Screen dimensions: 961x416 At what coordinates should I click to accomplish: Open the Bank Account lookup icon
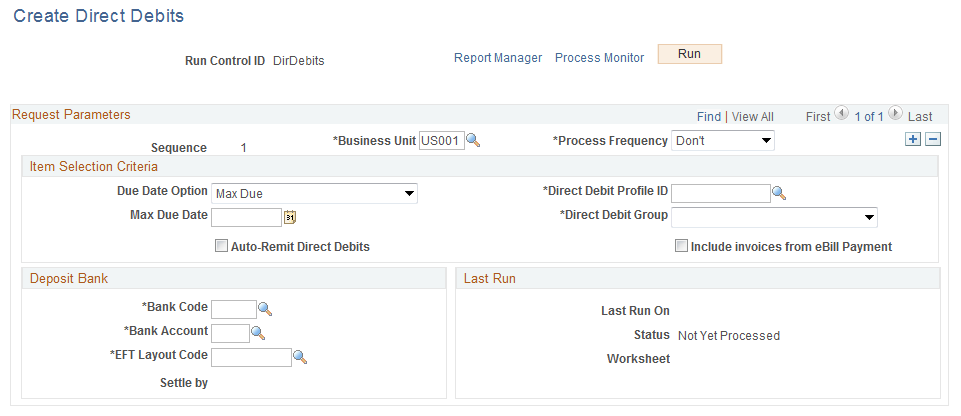pos(257,333)
